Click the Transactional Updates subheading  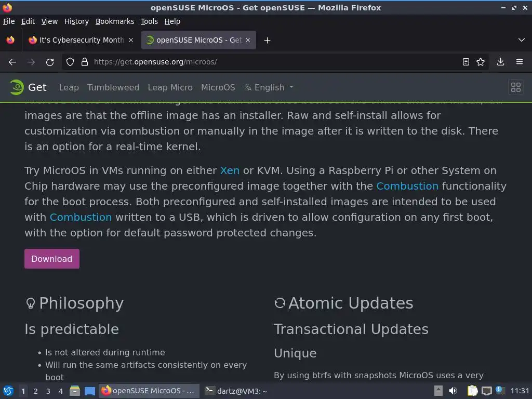tap(351, 329)
